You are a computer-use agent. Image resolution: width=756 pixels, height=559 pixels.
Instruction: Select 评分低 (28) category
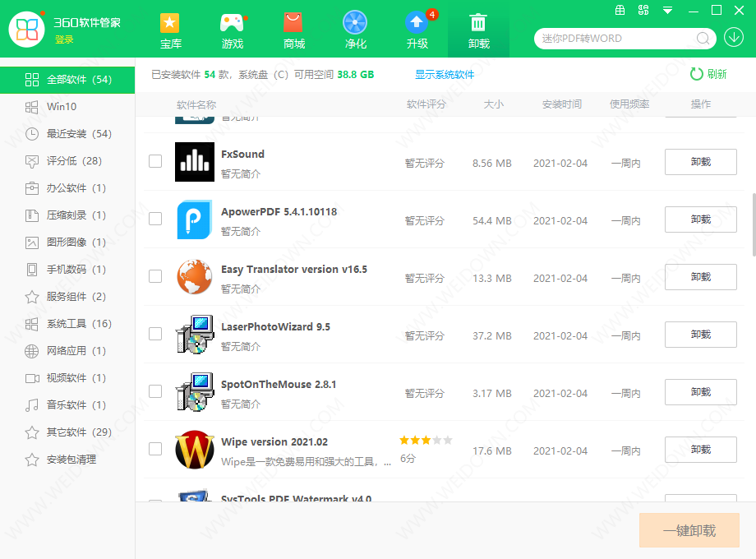click(x=67, y=160)
